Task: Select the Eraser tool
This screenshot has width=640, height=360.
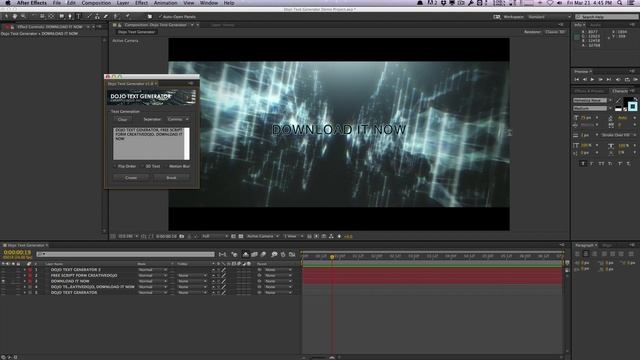Action: 106,17
